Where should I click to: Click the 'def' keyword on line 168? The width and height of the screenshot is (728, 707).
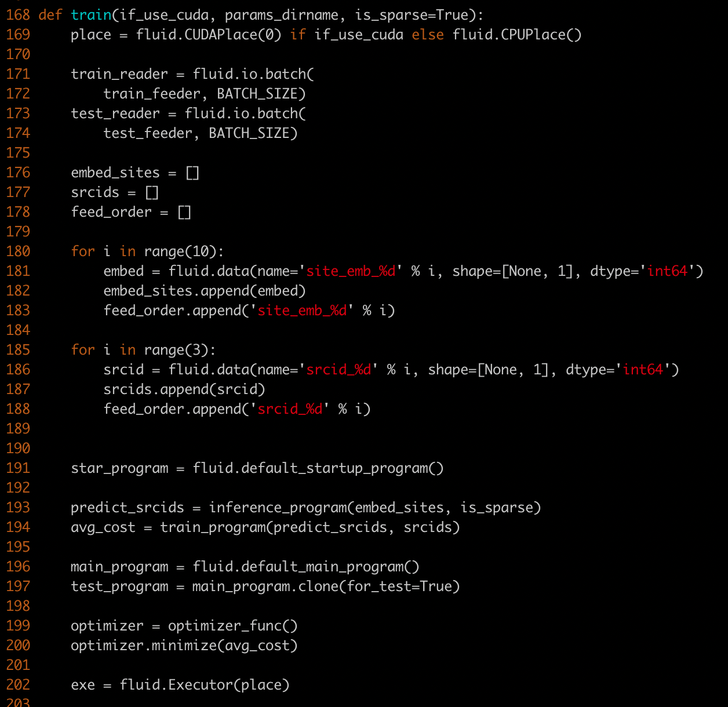[x=50, y=14]
